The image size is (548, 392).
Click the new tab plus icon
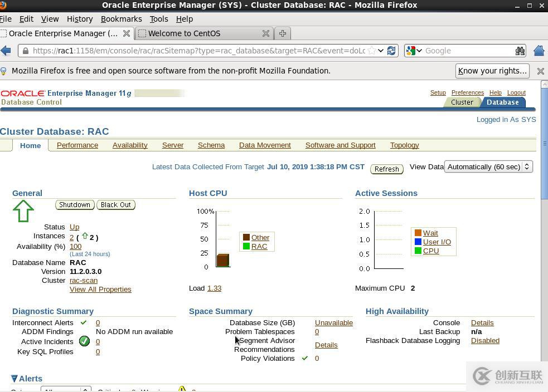click(x=283, y=33)
